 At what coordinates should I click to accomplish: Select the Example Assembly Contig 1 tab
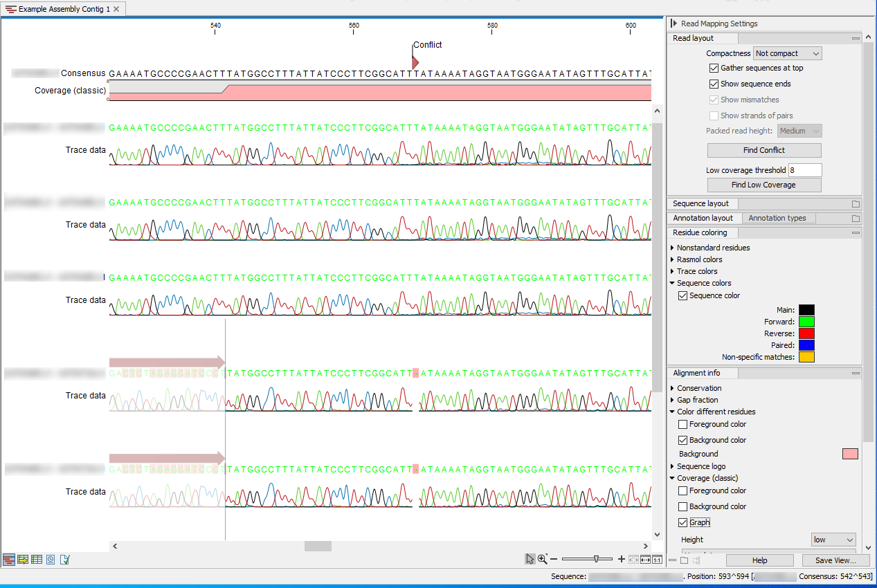(x=61, y=9)
